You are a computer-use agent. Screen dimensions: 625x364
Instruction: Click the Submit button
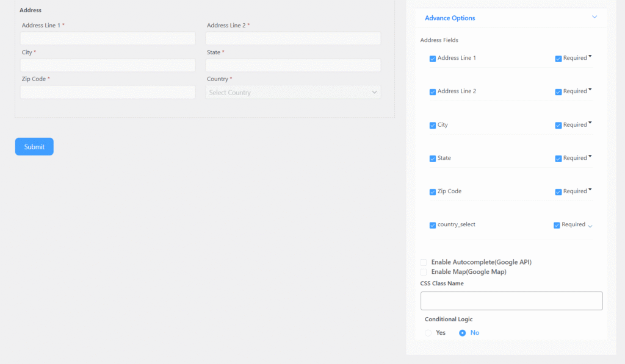click(x=34, y=146)
